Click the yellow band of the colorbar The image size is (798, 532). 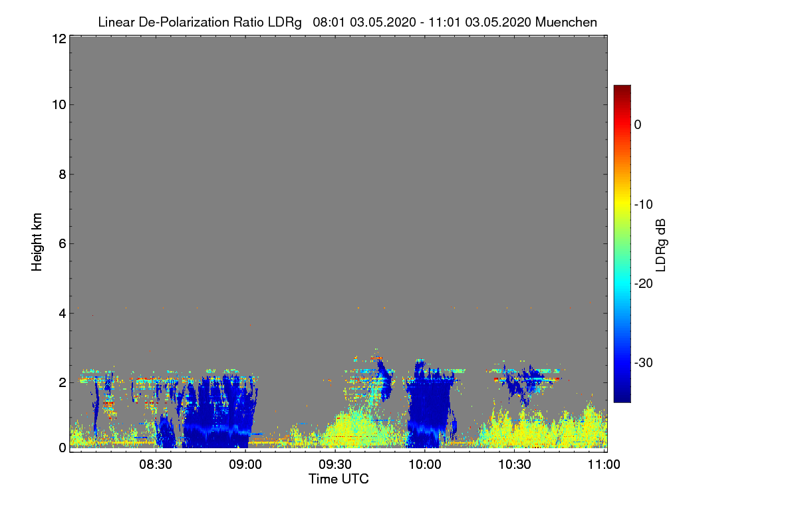point(622,204)
